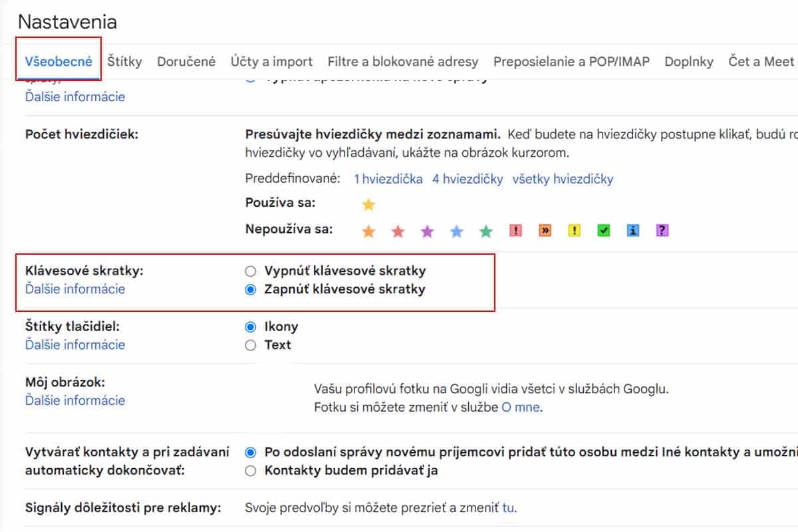
Task: Click the všetky hviezdičky preset link
Action: click(563, 179)
